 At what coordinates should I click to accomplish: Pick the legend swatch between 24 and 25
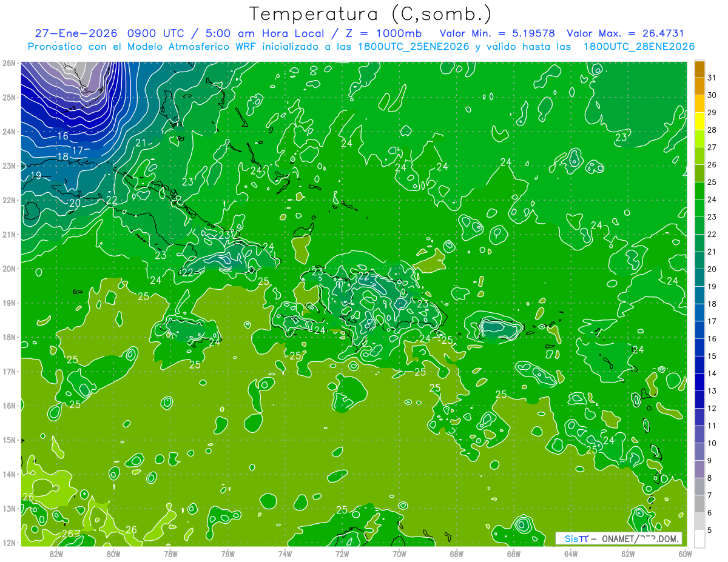pyautogui.click(x=700, y=190)
